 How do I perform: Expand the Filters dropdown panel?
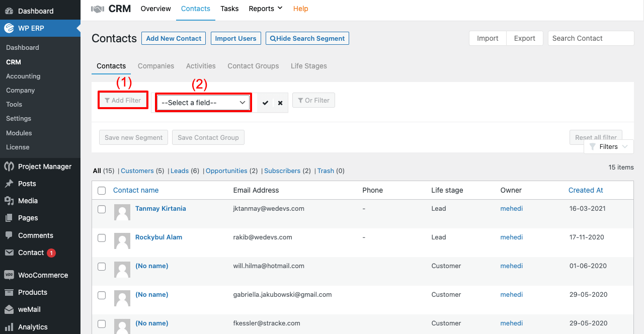pos(609,147)
